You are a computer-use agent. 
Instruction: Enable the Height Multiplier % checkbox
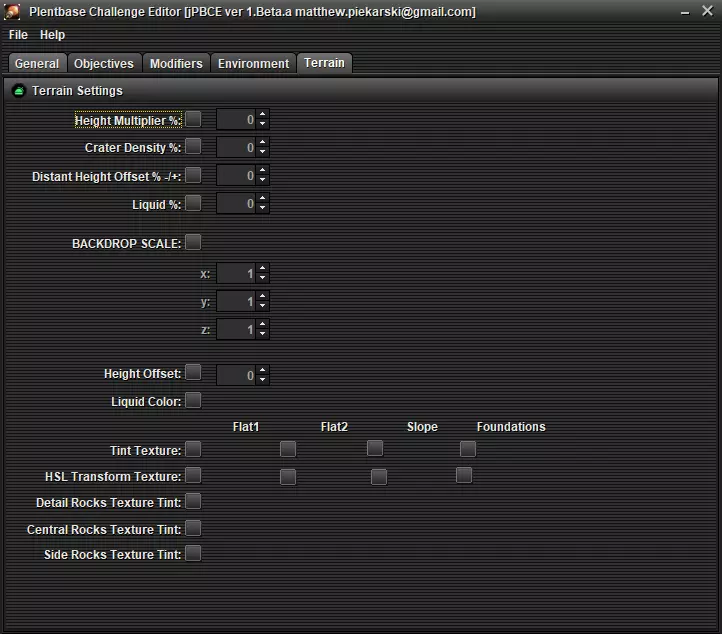tap(193, 119)
